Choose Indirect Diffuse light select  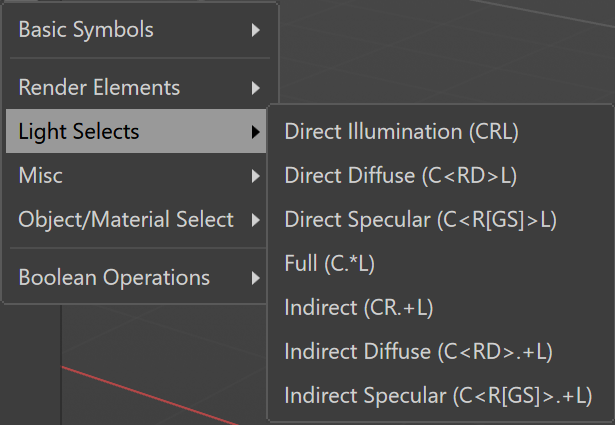coord(440,351)
